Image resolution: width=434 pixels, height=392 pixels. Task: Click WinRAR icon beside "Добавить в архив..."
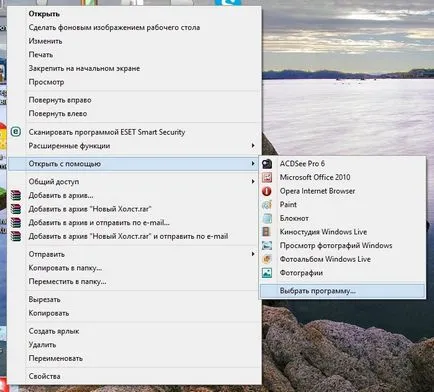(16, 195)
